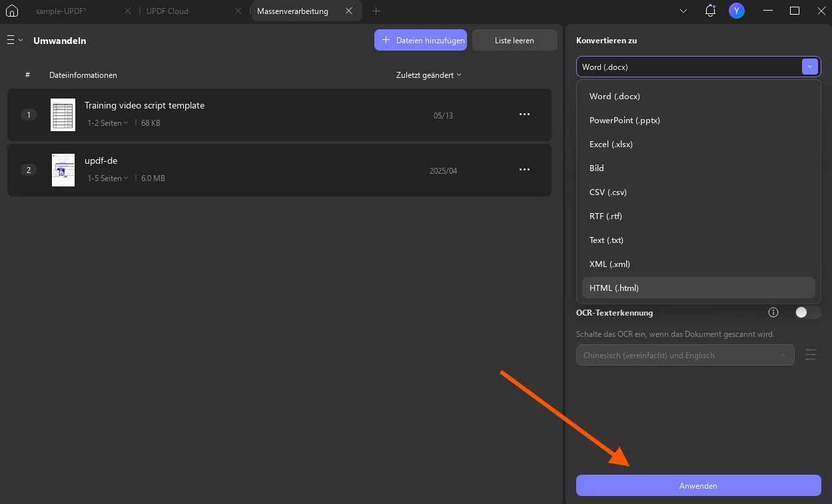Viewport: 832px width, 504px height.
Task: Open OCR layout settings icon
Action: click(x=811, y=355)
